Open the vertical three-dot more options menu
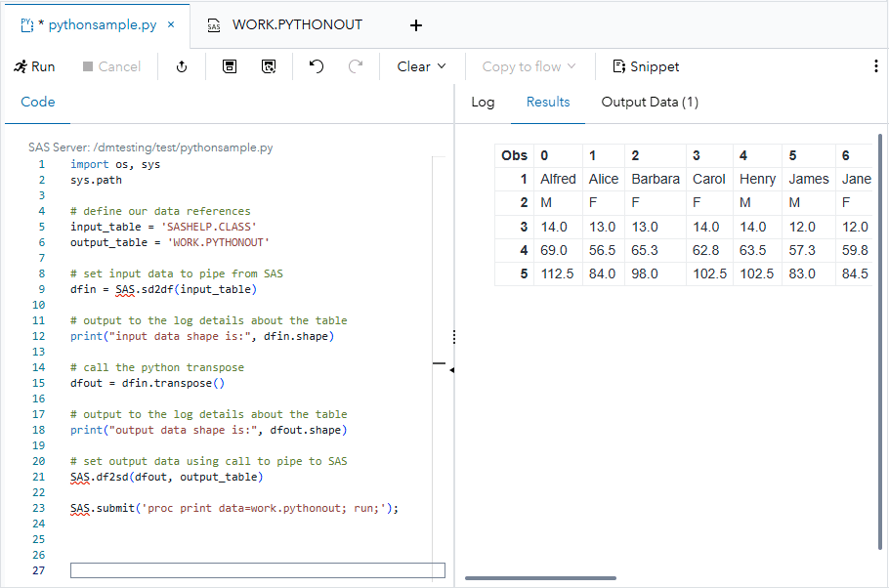 tap(875, 66)
